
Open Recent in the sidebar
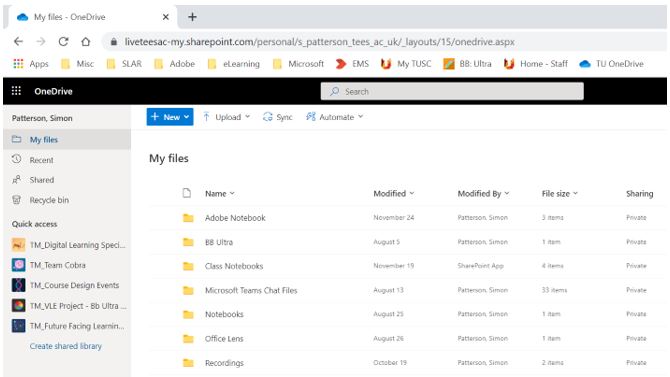pos(67,160)
